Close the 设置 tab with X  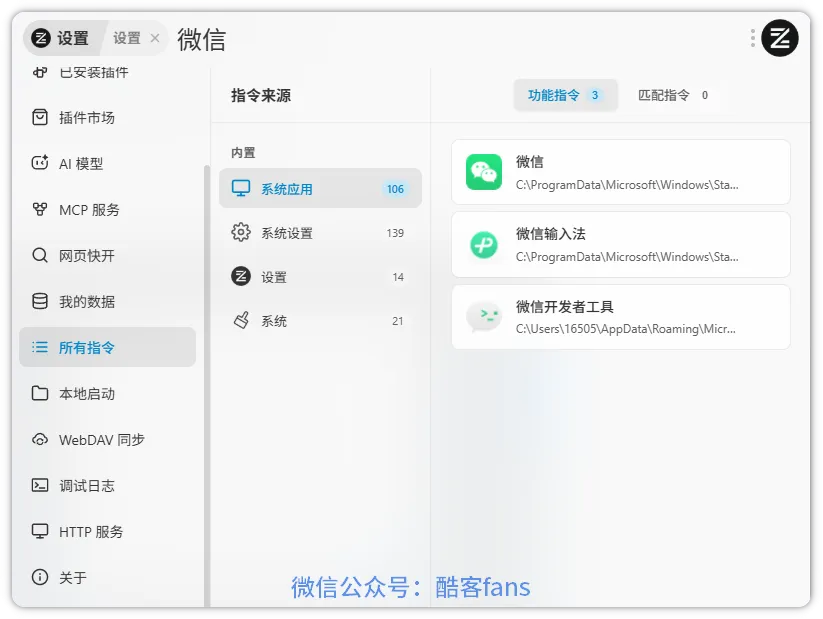click(x=155, y=38)
